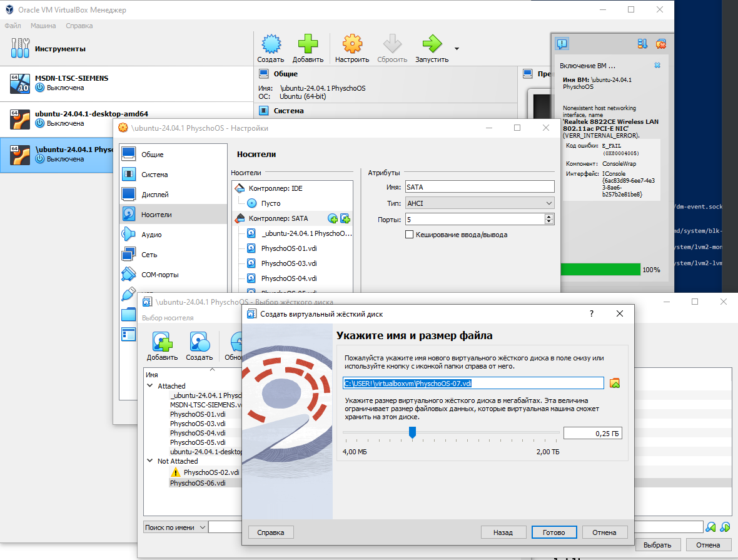Open COM-порты section in Settings sidebar
The image size is (738, 560).
173,275
